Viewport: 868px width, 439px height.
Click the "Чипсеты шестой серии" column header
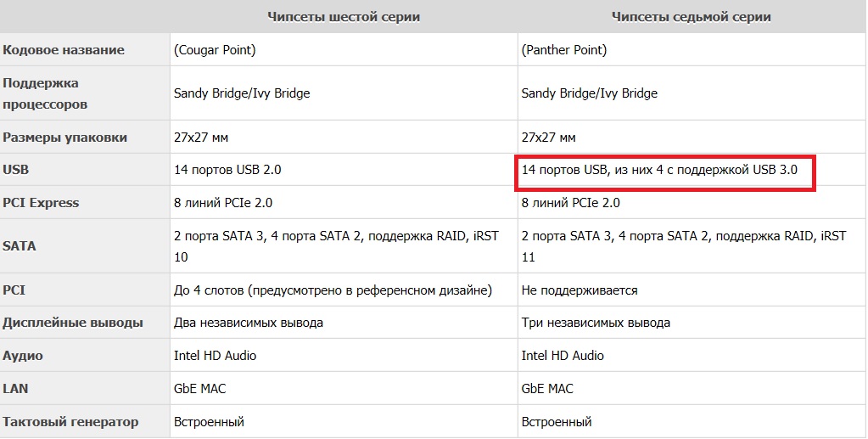[x=344, y=17]
